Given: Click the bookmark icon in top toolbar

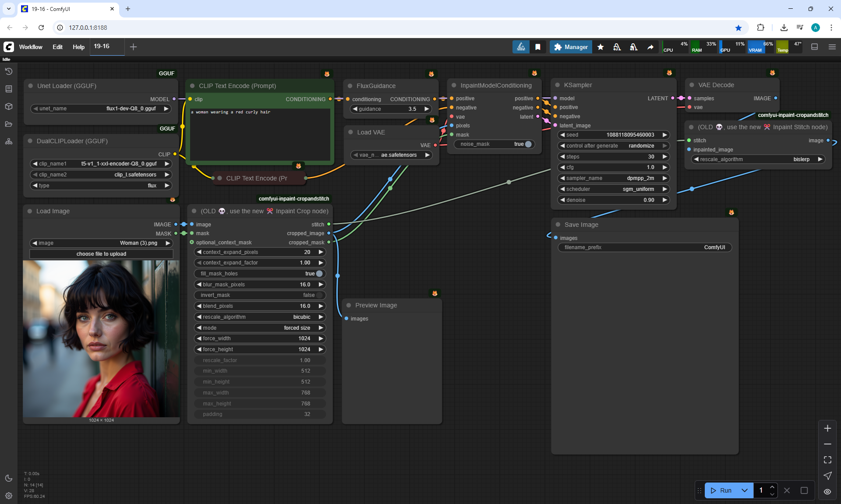Looking at the screenshot, I should pos(538,47).
